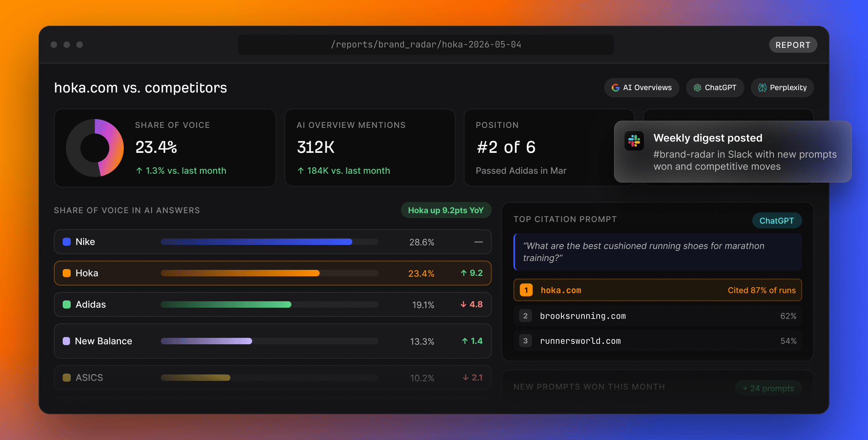Click the Hoka orange color swatch
This screenshot has height=440, width=868.
67,273
